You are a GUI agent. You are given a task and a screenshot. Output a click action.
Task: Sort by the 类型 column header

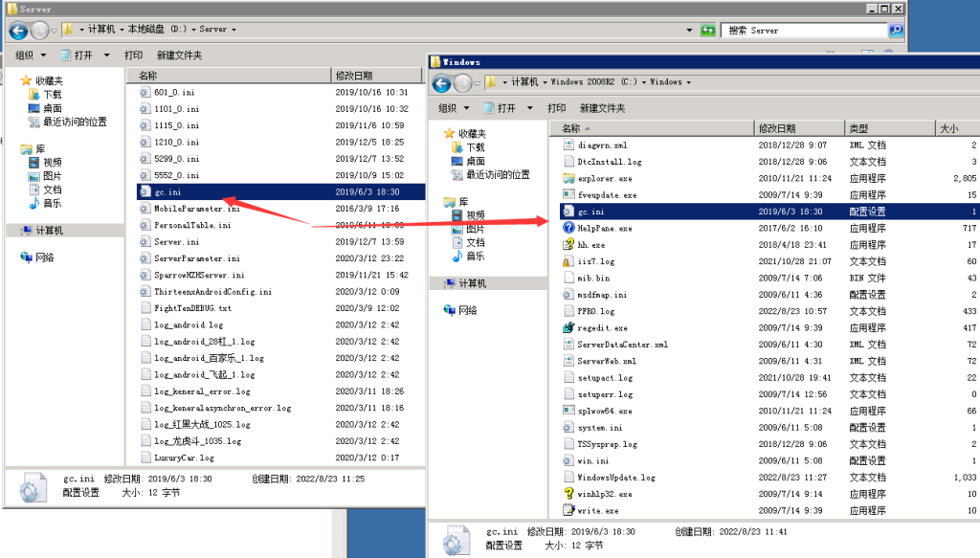[859, 128]
